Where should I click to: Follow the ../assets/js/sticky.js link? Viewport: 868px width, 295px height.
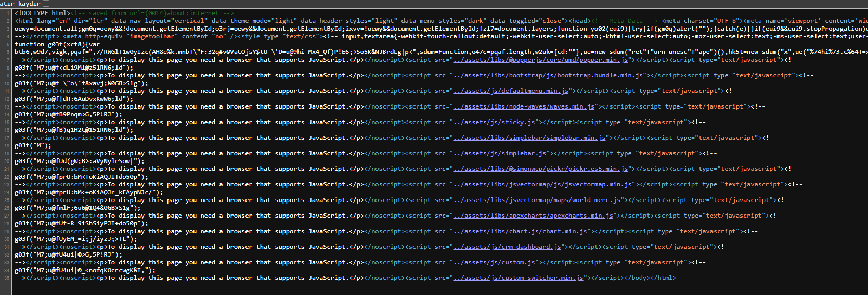(x=495, y=122)
